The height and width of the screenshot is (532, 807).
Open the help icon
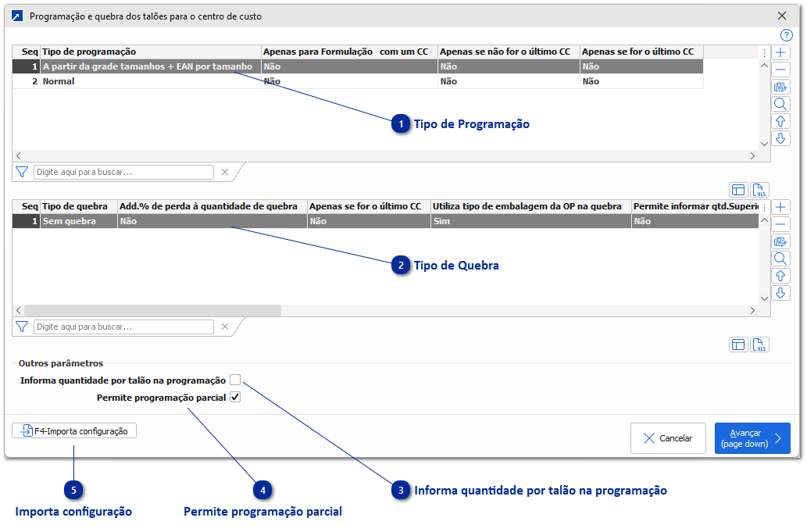(787, 35)
